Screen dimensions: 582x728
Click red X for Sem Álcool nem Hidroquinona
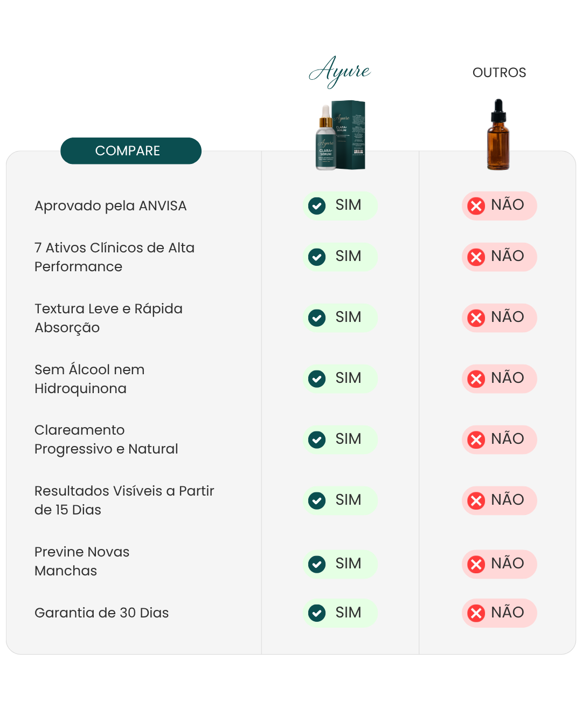(476, 379)
